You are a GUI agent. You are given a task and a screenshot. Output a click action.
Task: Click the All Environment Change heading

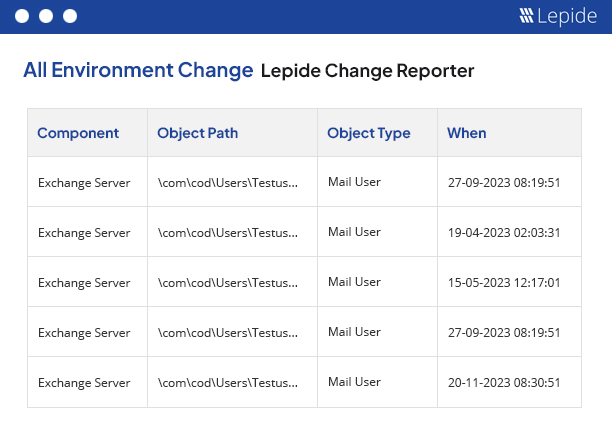click(138, 70)
